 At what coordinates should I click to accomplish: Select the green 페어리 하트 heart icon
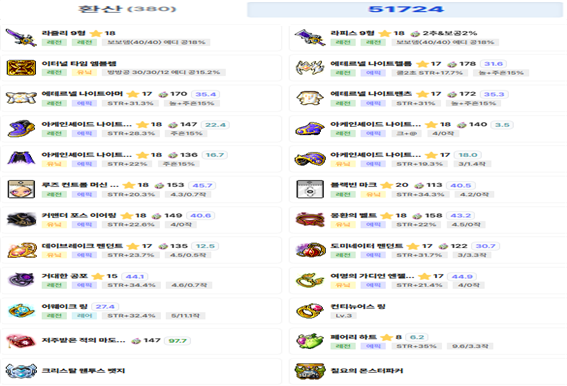[x=310, y=341]
